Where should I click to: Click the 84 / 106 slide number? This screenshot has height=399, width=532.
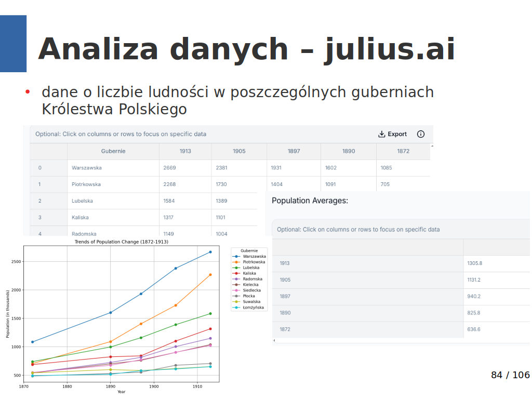510,375
